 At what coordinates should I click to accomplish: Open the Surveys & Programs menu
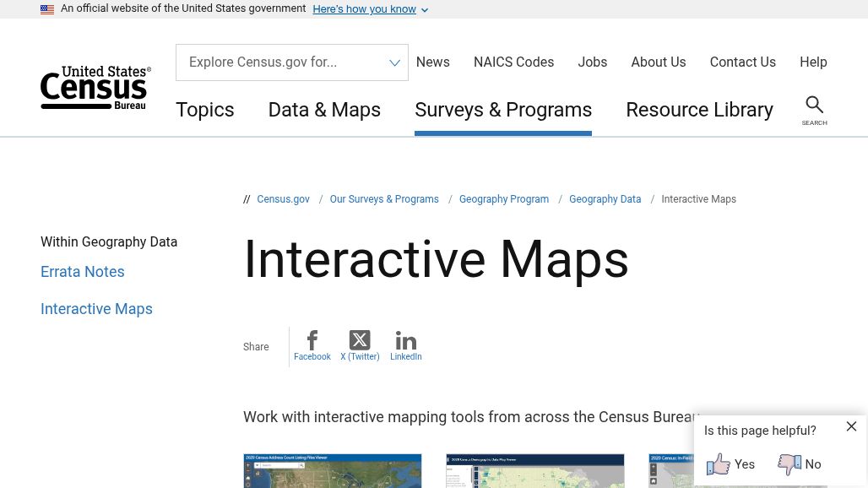(x=503, y=110)
